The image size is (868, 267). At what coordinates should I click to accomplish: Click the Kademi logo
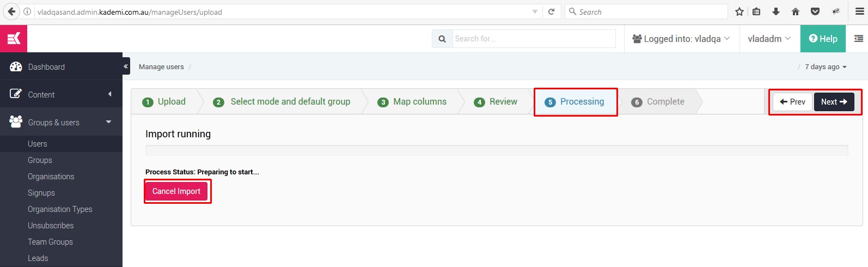pos(14,38)
